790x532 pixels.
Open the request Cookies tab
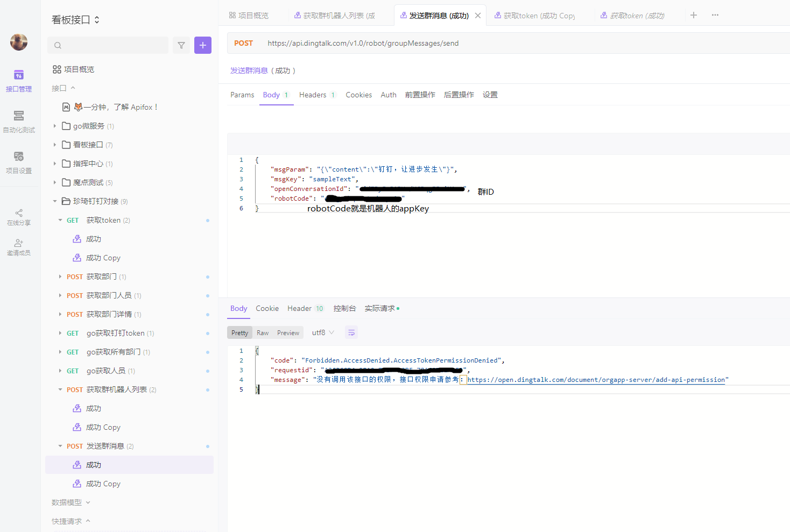coord(359,95)
